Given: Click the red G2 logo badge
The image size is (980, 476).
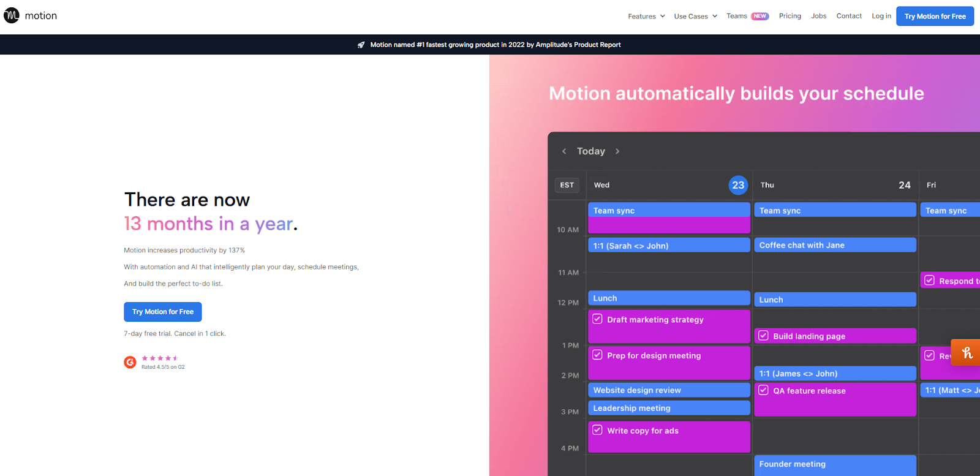Looking at the screenshot, I should (x=130, y=362).
